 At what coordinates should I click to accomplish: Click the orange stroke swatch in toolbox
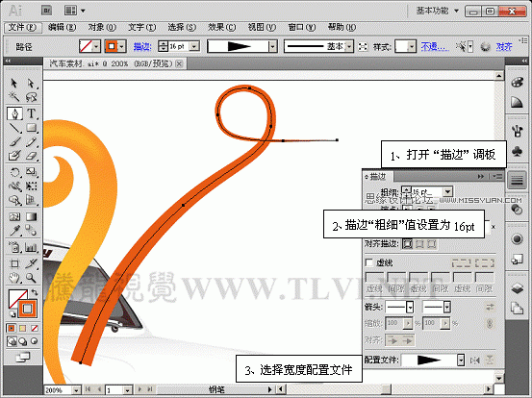pos(28,309)
